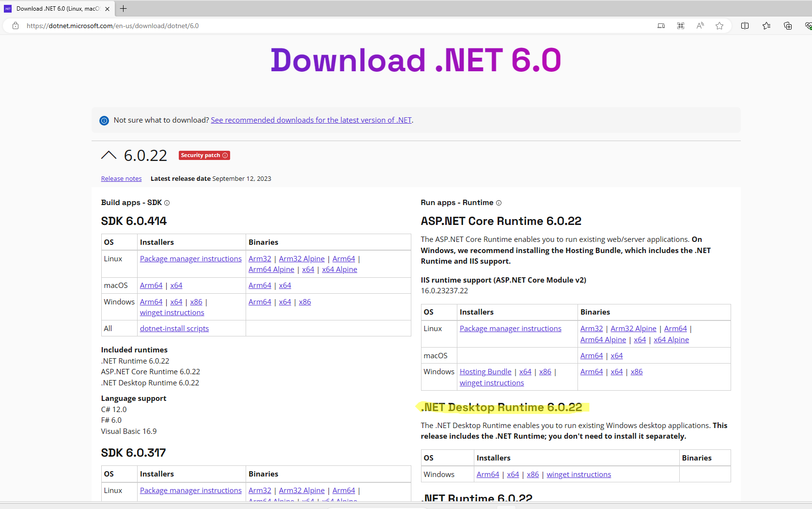The width and height of the screenshot is (812, 509).
Task: Download ASP.NET Core Runtime Linux Arm32 binary
Action: pos(592,329)
